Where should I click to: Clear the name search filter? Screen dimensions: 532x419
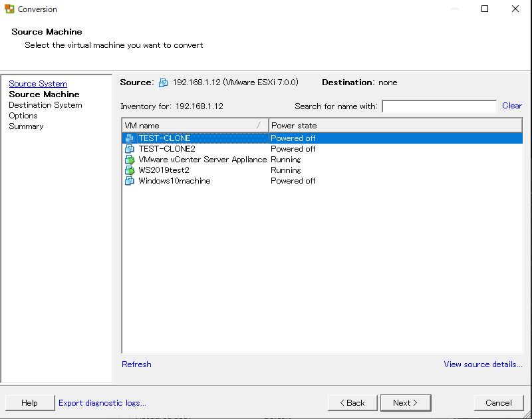[511, 106]
